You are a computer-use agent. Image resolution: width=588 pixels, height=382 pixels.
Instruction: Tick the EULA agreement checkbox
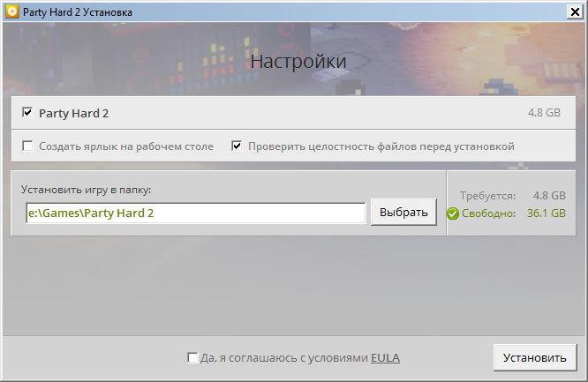[192, 358]
